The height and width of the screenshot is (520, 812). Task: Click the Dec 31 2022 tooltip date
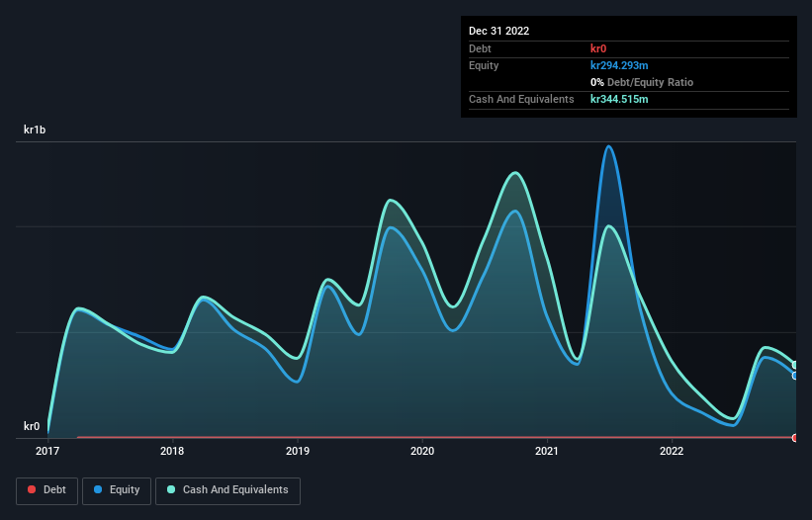[x=498, y=31]
